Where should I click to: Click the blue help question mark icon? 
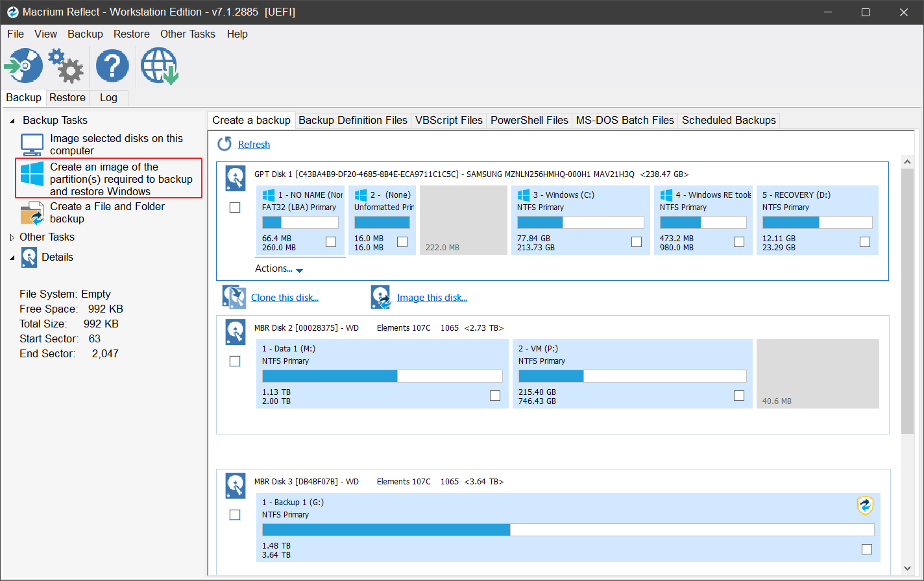coord(112,65)
